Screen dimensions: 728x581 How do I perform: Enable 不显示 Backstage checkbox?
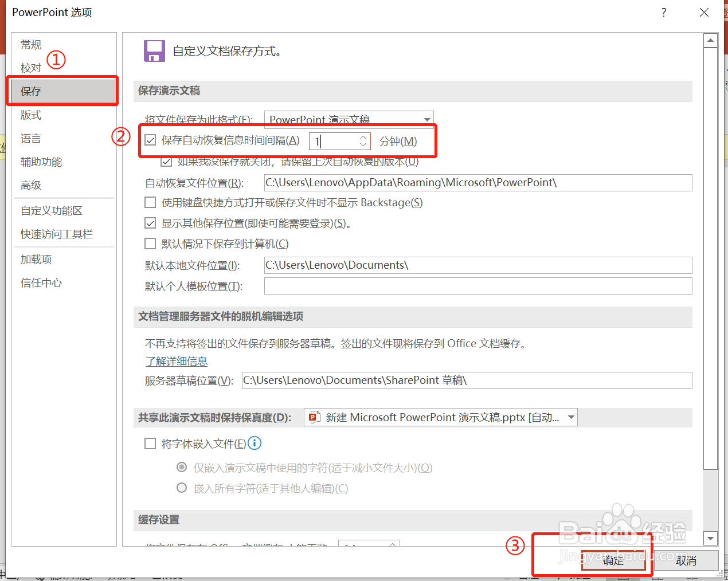pos(150,202)
